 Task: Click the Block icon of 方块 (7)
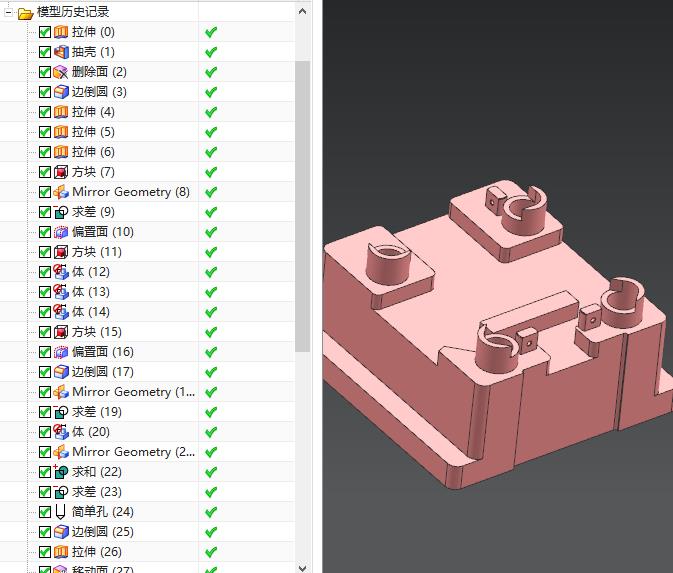[61, 172]
